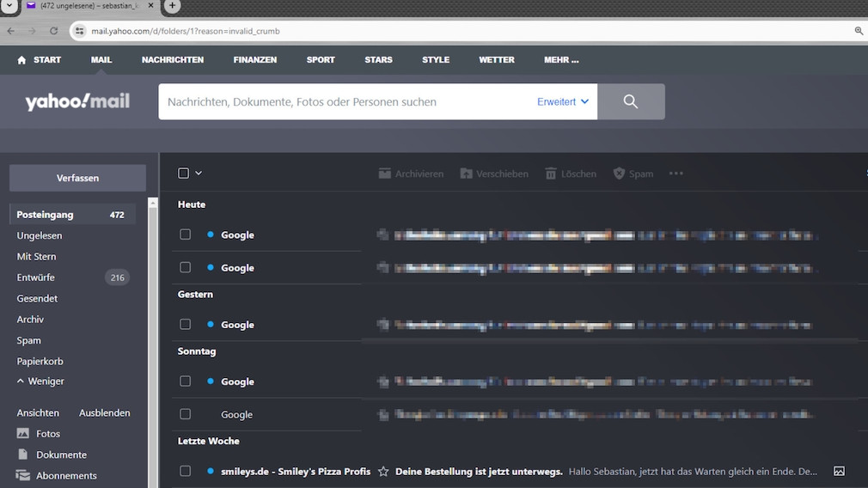This screenshot has height=488, width=868.
Task: Click unread dot of first Heute Google email
Action: click(211, 235)
